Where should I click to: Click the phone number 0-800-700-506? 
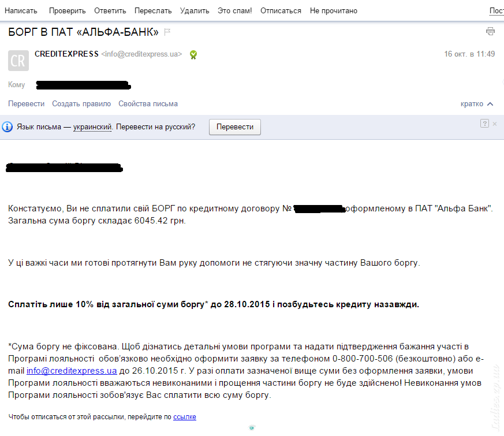[363, 359]
